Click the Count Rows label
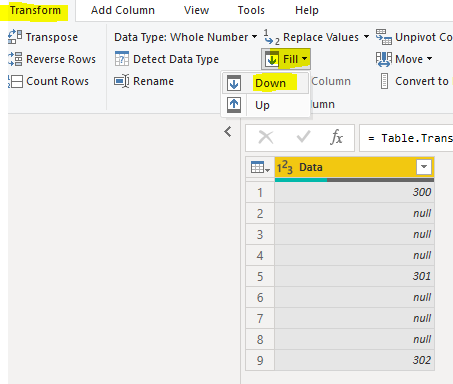Viewport: 453px width, 384px height. point(57,81)
